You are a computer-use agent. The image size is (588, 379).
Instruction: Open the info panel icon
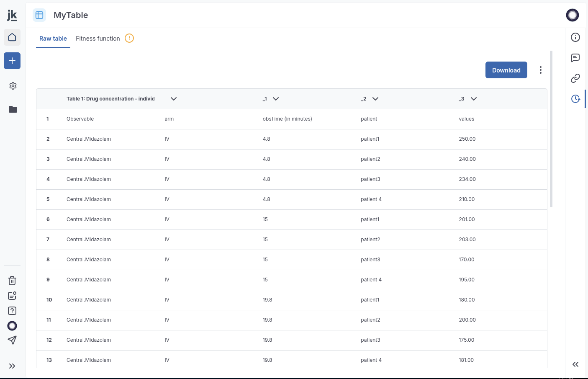[x=575, y=37]
